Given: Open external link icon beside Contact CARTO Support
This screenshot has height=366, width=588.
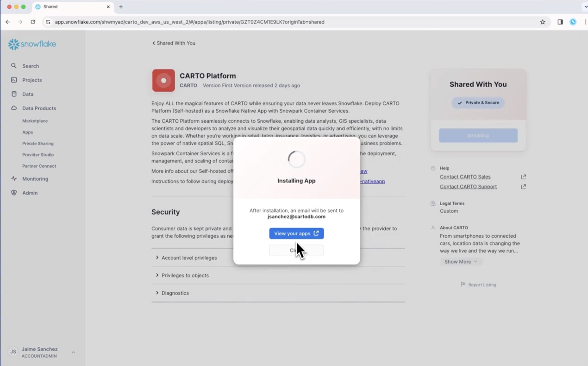Looking at the screenshot, I should click(x=523, y=187).
